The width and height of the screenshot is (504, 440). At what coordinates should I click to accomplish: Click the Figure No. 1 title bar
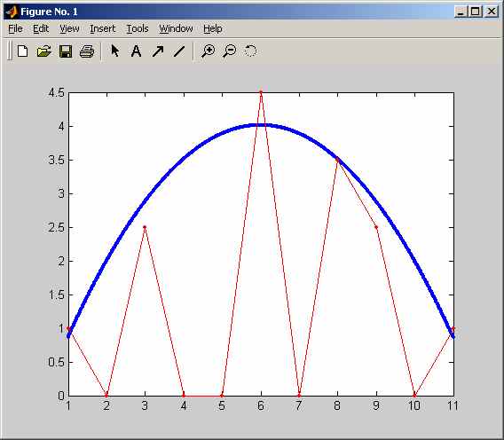coord(251,12)
